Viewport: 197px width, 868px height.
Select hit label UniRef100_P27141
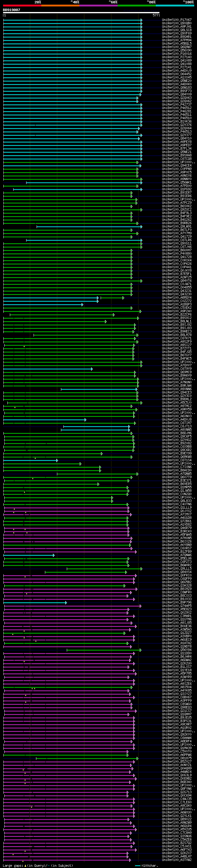tap(177, 67)
